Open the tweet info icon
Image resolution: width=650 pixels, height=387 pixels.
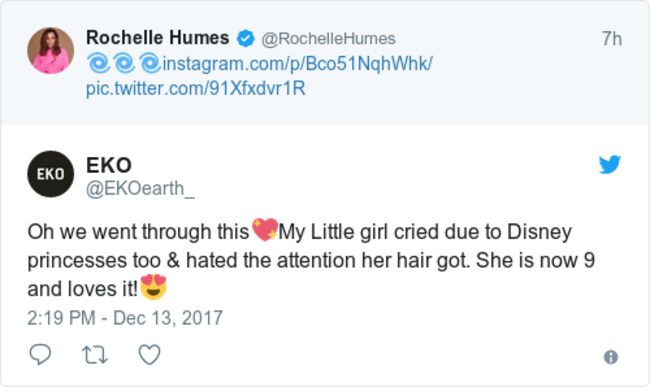point(611,357)
